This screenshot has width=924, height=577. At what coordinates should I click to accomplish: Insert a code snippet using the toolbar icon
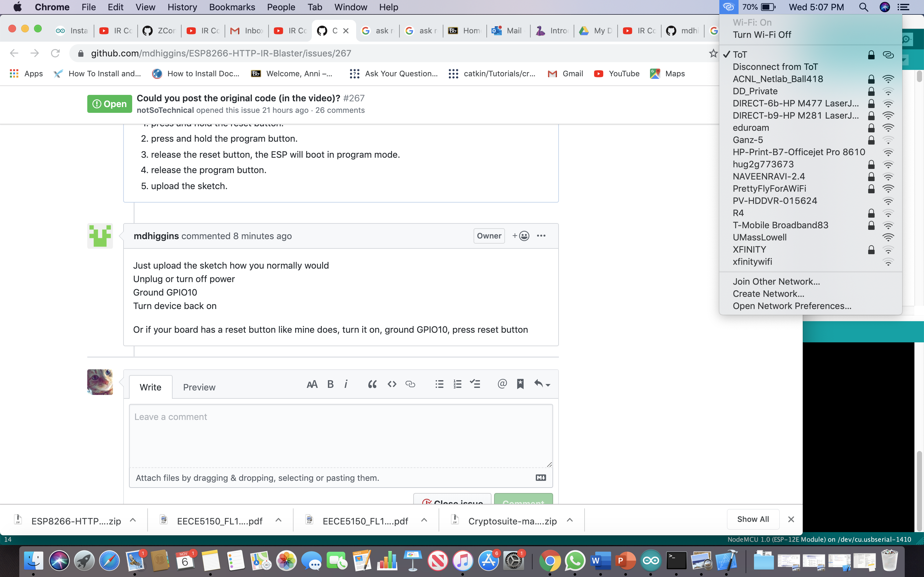tap(391, 384)
